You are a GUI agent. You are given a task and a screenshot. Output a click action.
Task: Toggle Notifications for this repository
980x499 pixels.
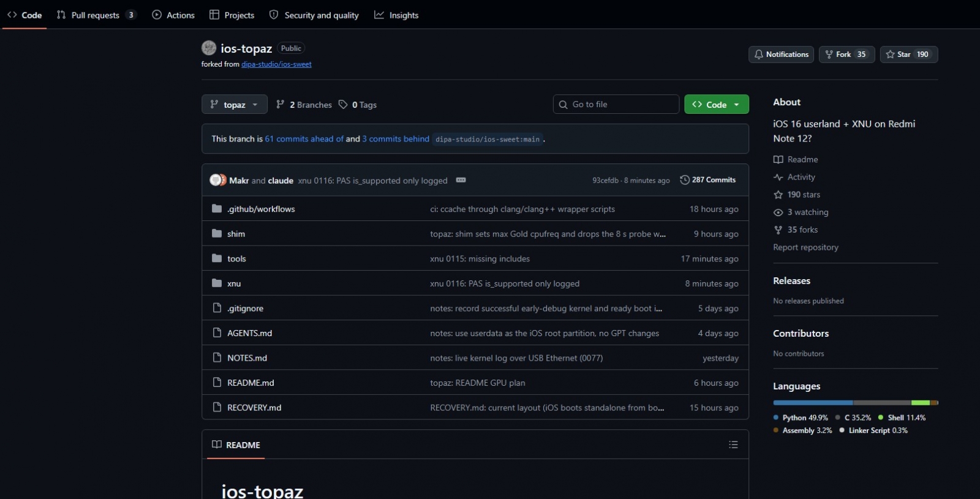781,54
